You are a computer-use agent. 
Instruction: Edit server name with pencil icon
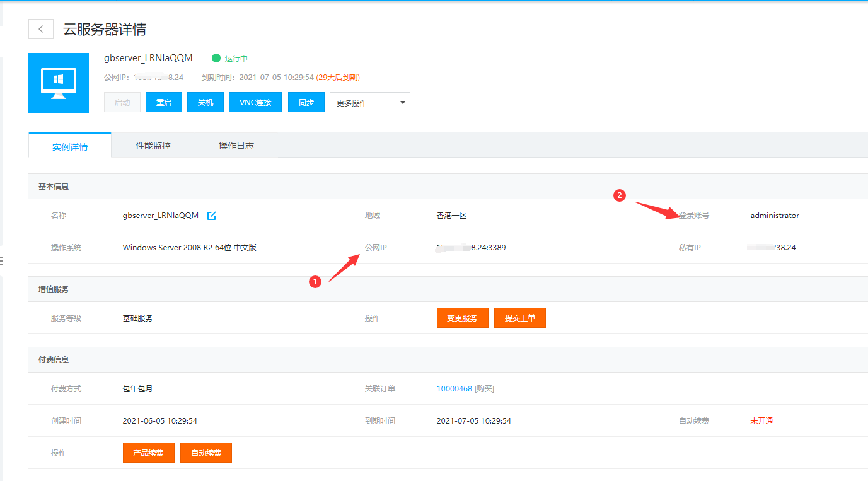(x=212, y=216)
